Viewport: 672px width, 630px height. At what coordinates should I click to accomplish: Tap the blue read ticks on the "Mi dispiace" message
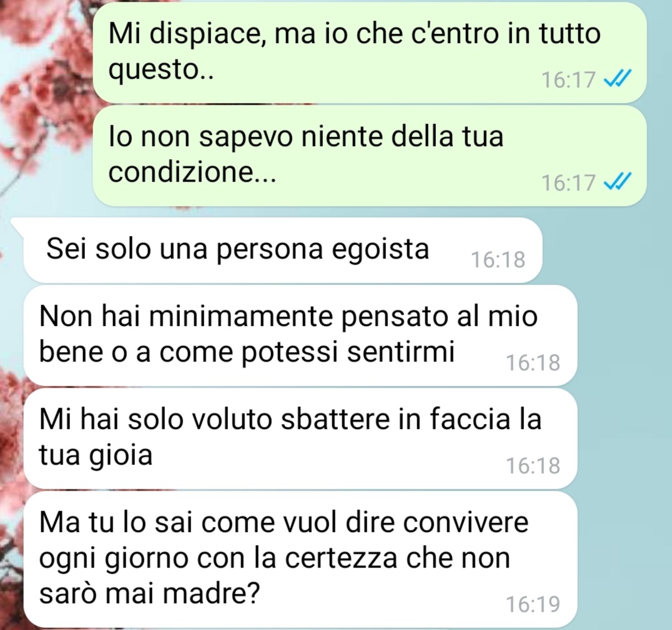[617, 79]
